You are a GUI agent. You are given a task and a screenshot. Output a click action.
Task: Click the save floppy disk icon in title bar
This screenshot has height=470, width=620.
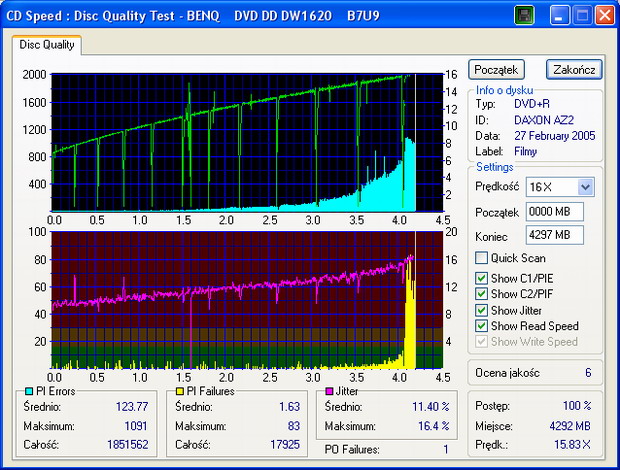click(x=524, y=15)
